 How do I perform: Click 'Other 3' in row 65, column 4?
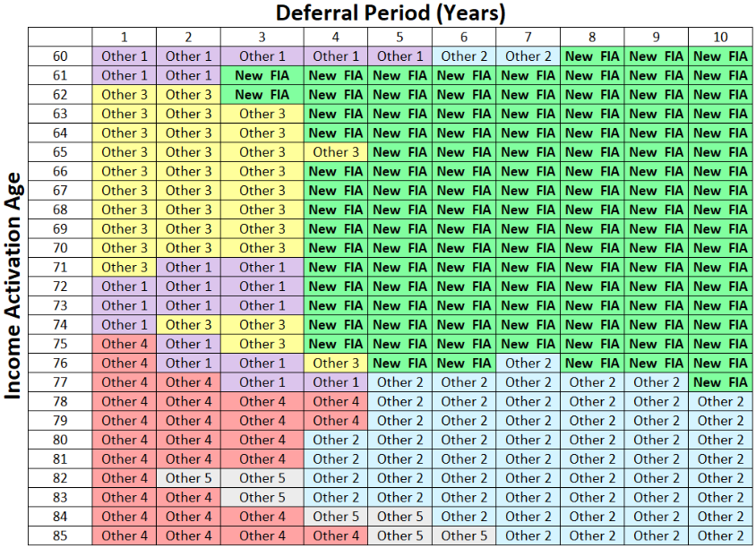[x=336, y=152]
